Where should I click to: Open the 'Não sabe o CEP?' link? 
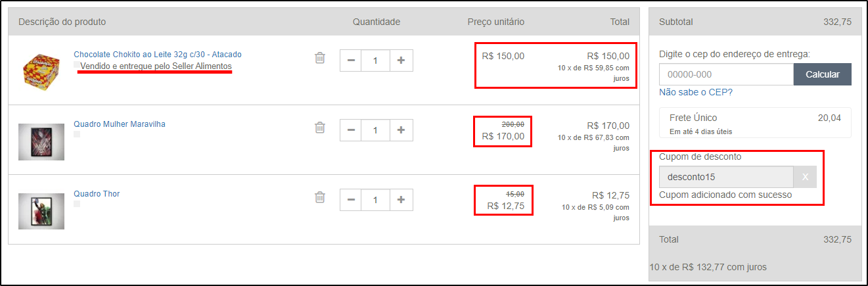[x=696, y=92]
